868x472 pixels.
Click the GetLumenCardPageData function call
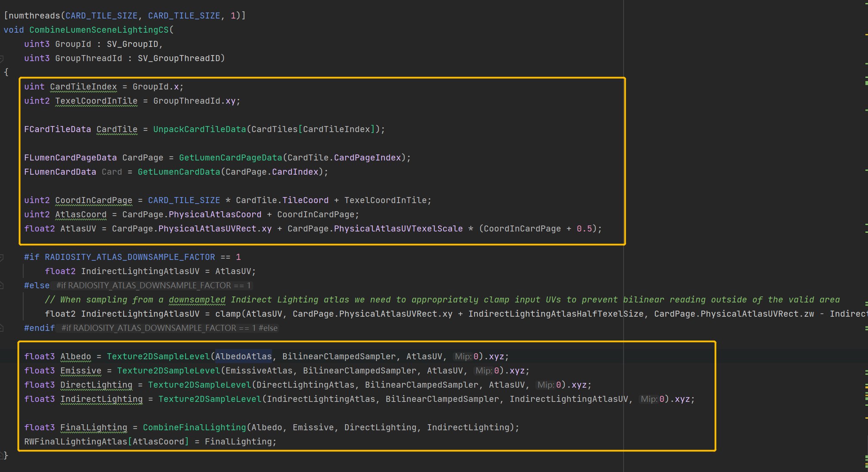coord(230,158)
